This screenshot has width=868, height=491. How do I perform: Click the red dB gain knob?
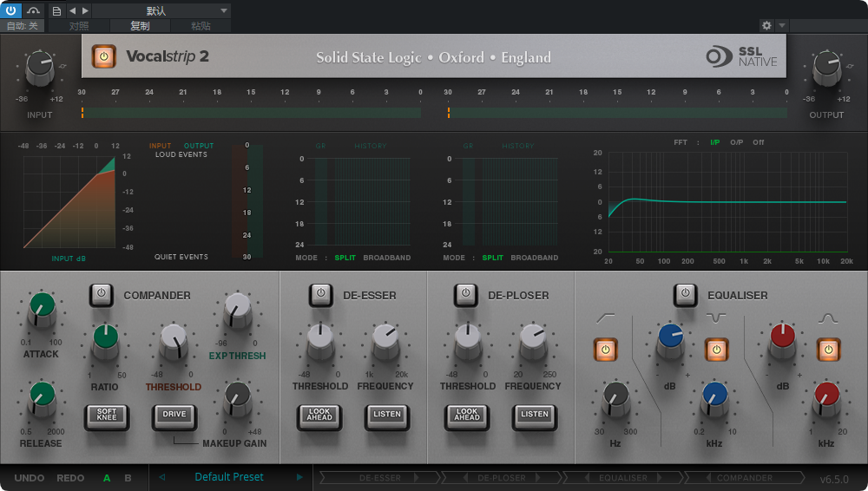coord(783,340)
